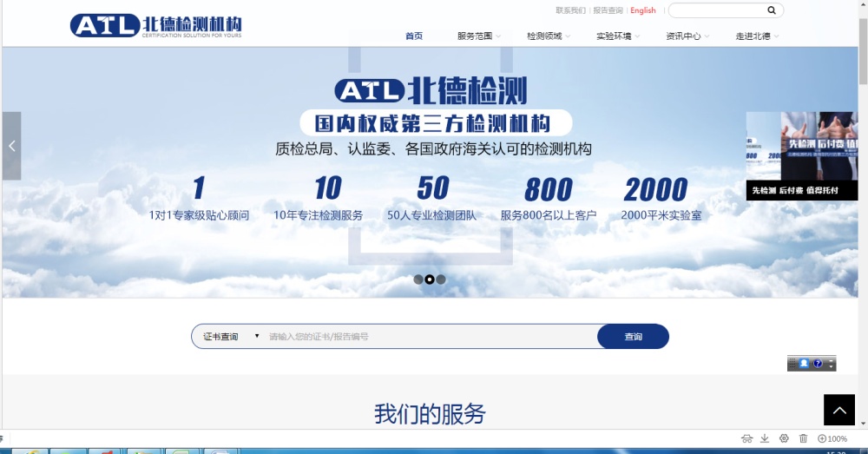This screenshot has height=454, width=868.
Task: Click the 国内权威第三方检测机构 banner text
Action: (432, 123)
